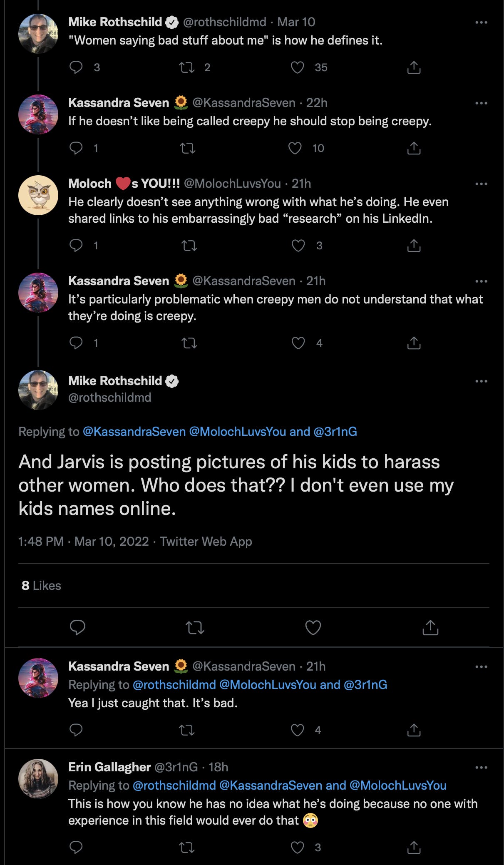Reply to Kassandra Seven's "particularly problematic" tweet
The height and width of the screenshot is (865, 504).
76,343
